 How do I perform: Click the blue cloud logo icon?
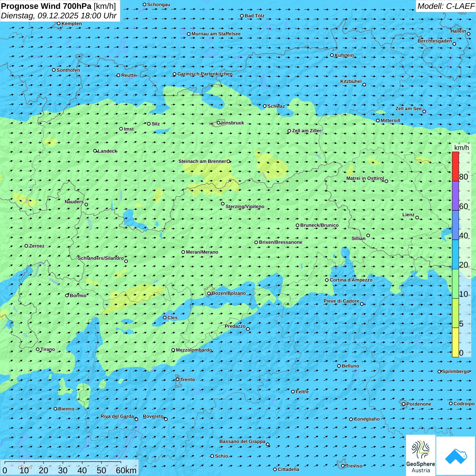tap(456, 456)
